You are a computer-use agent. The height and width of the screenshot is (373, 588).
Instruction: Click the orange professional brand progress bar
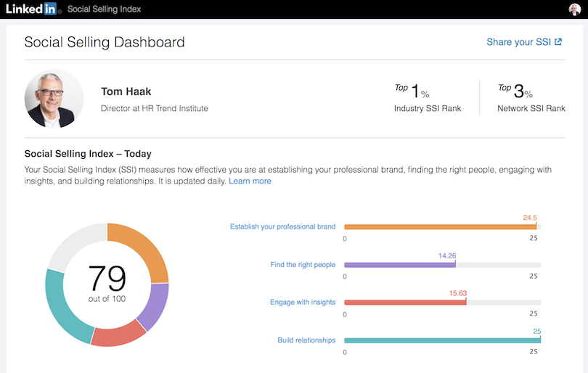pos(440,227)
